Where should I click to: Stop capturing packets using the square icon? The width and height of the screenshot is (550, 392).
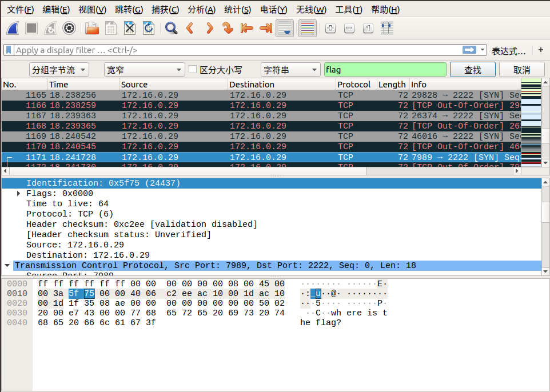pyautogui.click(x=31, y=28)
